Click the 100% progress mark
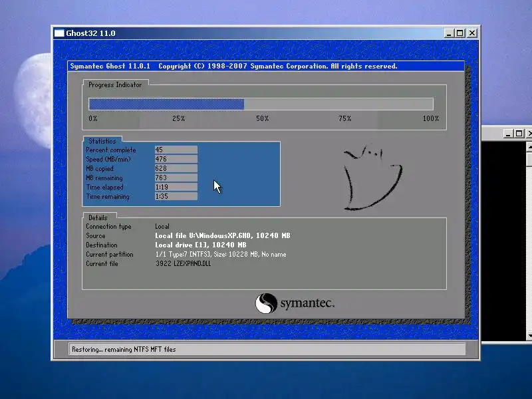This screenshot has height=399, width=532. [431, 118]
